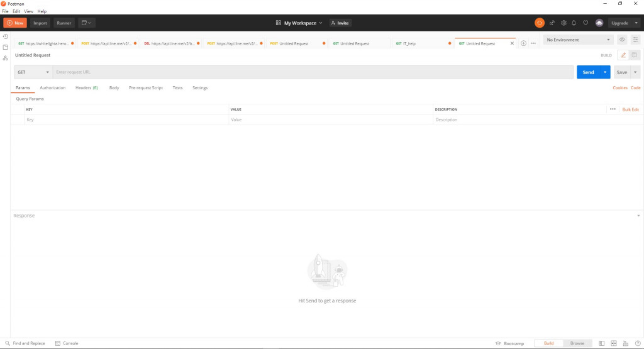Open the Environment quick look eye icon
Screen dimensions: 644x349
(622, 40)
